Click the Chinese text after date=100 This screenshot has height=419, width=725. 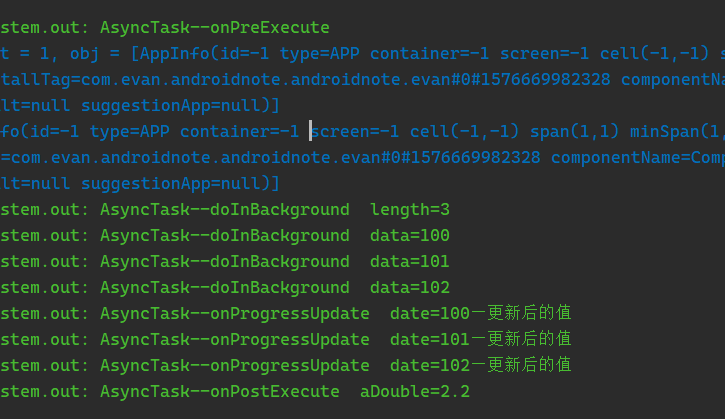click(x=520, y=314)
